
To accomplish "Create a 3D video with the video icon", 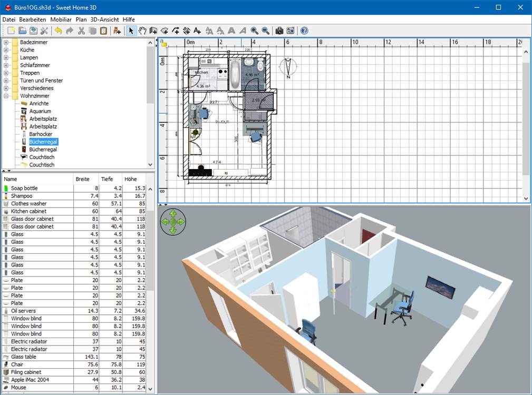I will coord(291,31).
